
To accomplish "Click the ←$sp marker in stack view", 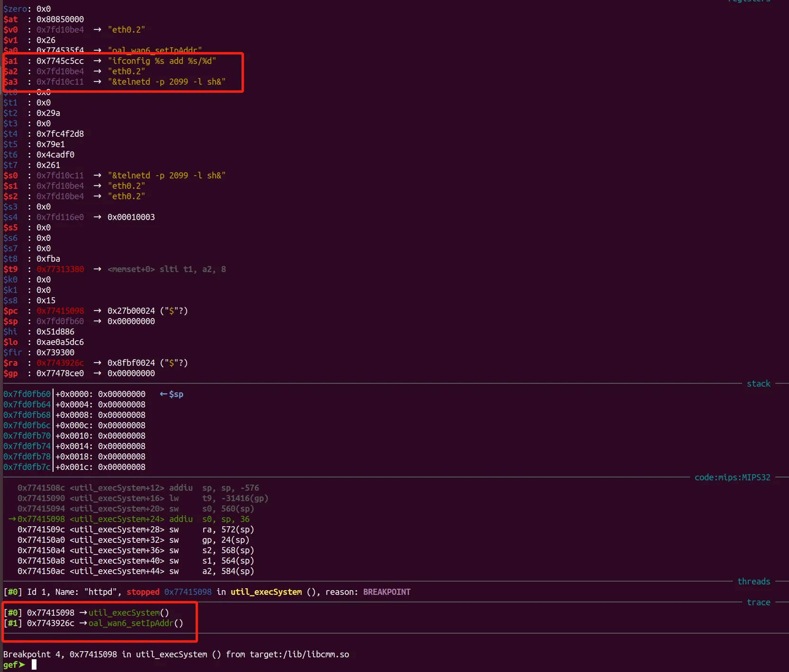I will (171, 394).
